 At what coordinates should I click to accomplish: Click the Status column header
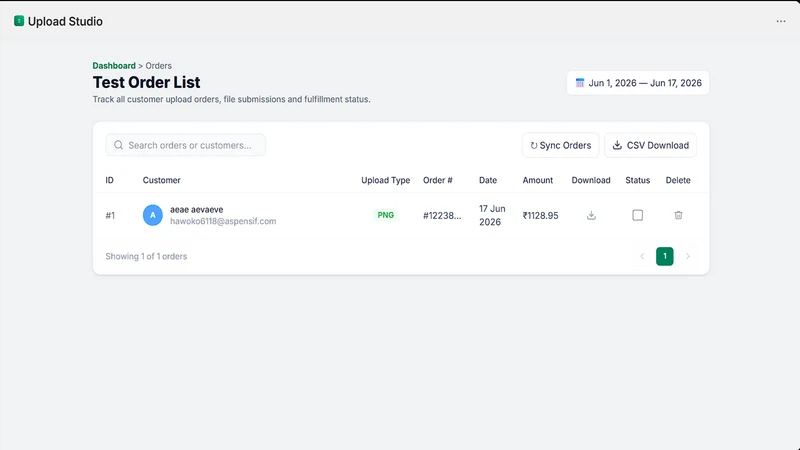click(x=637, y=180)
